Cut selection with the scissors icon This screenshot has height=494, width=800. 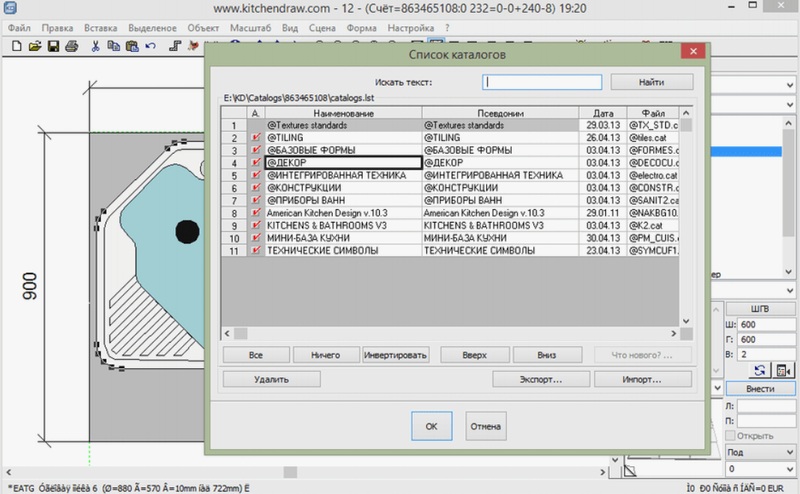95,46
